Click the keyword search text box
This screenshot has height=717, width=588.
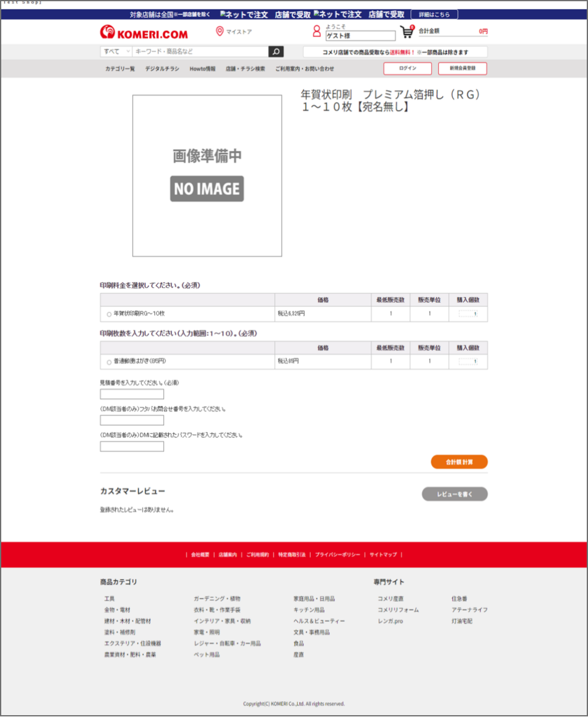(200, 52)
